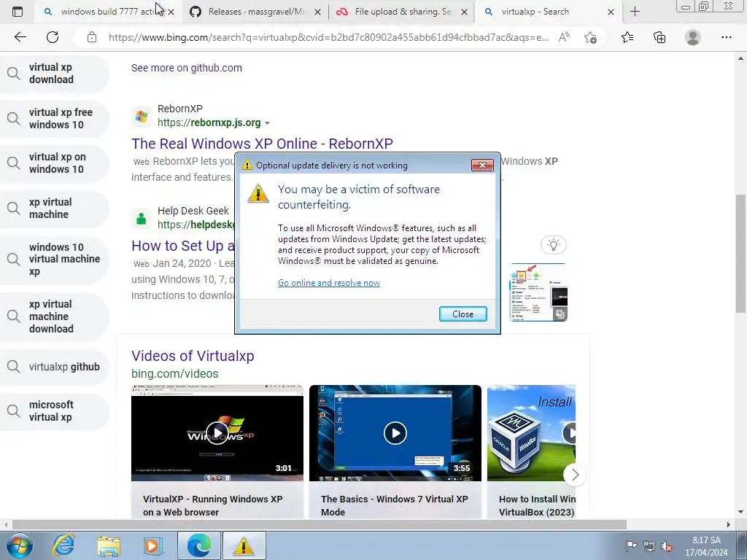This screenshot has height=560, width=747.
Task: Open the Action Center flag tray icon
Action: pyautogui.click(x=631, y=546)
